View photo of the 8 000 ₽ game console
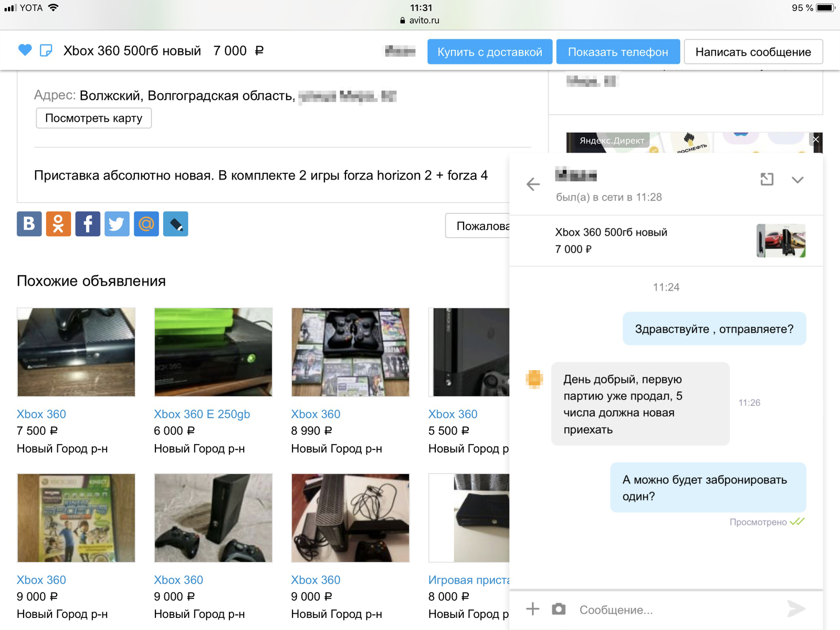This screenshot has width=840, height=630. 469,518
